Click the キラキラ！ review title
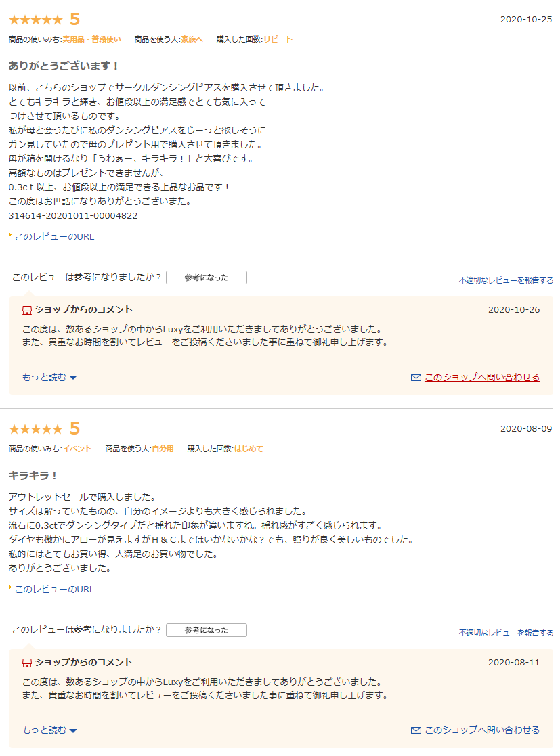The width and height of the screenshot is (560, 756). [x=33, y=475]
